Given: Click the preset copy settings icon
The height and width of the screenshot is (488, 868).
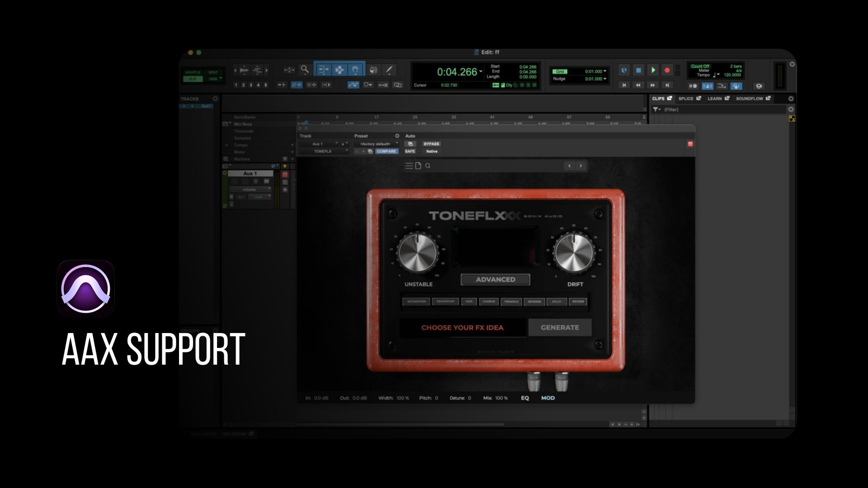Looking at the screenshot, I should [370, 151].
